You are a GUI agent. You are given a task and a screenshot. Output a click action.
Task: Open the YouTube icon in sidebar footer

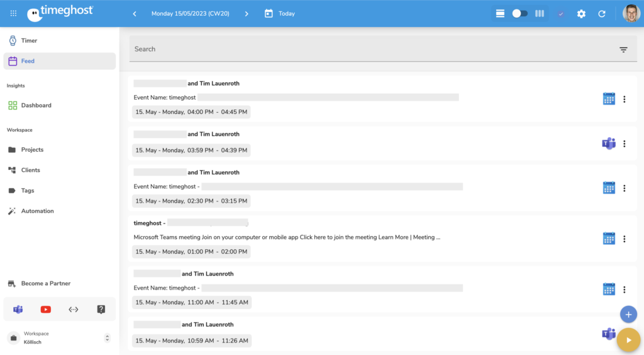coord(46,309)
